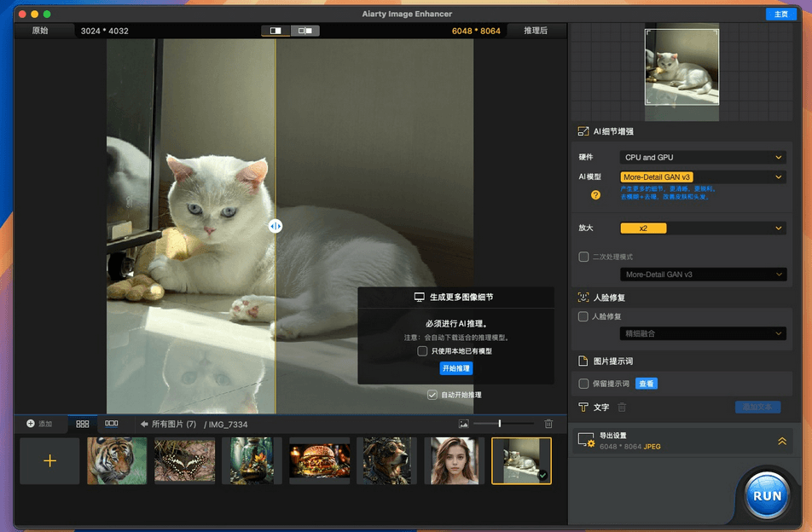Click the compare slider handle on image
Screen dimensions: 812x532
(x=275, y=226)
